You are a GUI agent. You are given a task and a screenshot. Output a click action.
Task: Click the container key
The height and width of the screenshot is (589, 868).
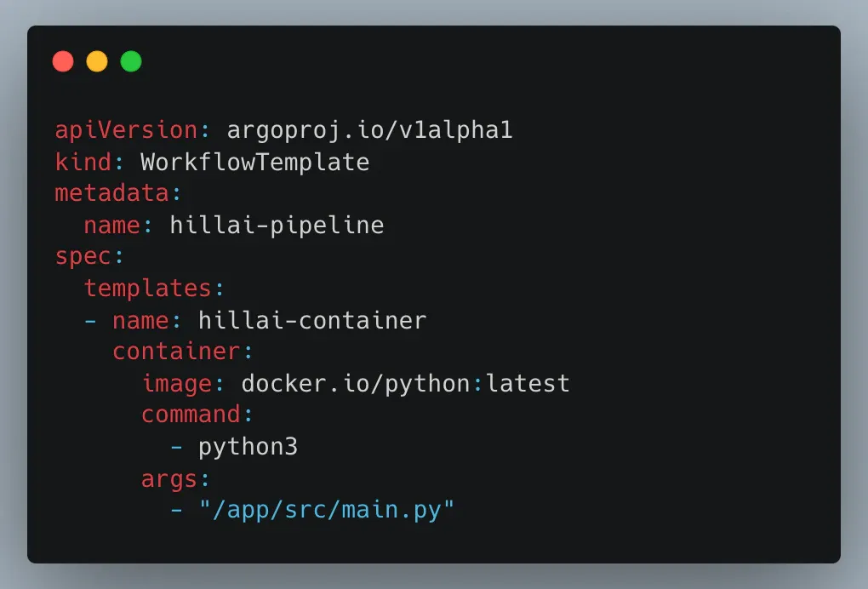tap(177, 352)
